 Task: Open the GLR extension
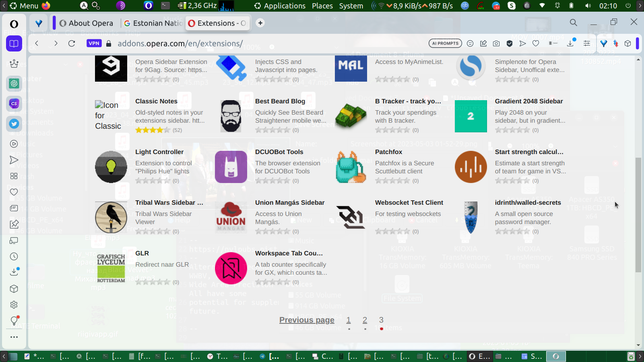[x=142, y=253]
